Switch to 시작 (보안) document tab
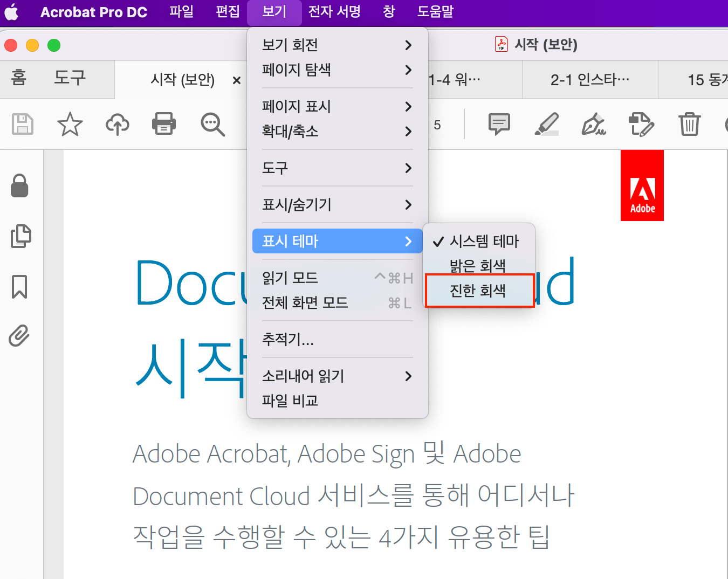The width and height of the screenshot is (728, 579). pos(182,80)
